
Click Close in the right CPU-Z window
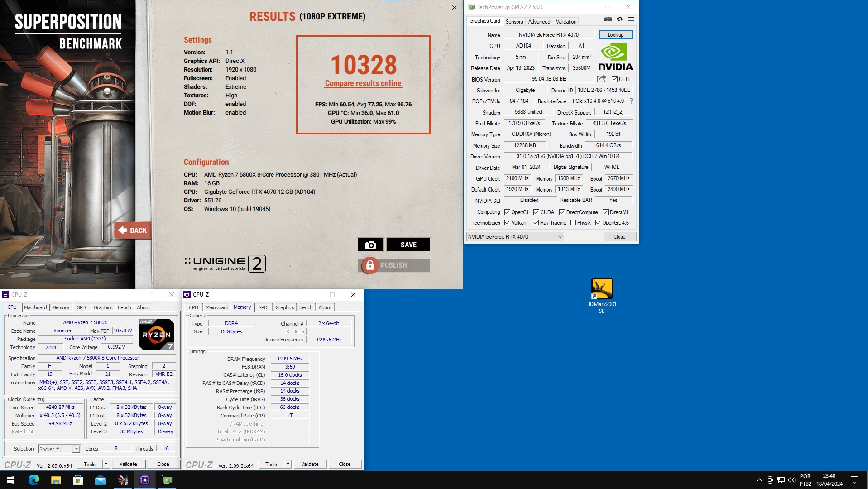point(345,464)
